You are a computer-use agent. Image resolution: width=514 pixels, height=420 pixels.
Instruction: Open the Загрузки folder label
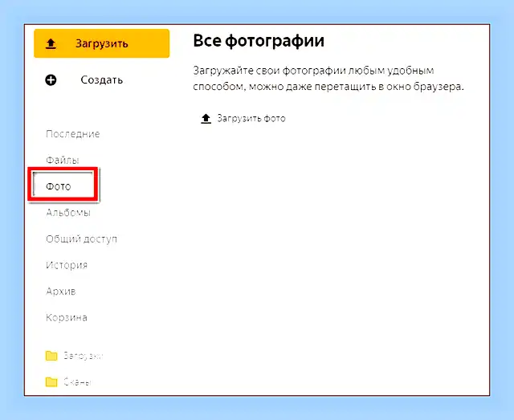coord(84,356)
